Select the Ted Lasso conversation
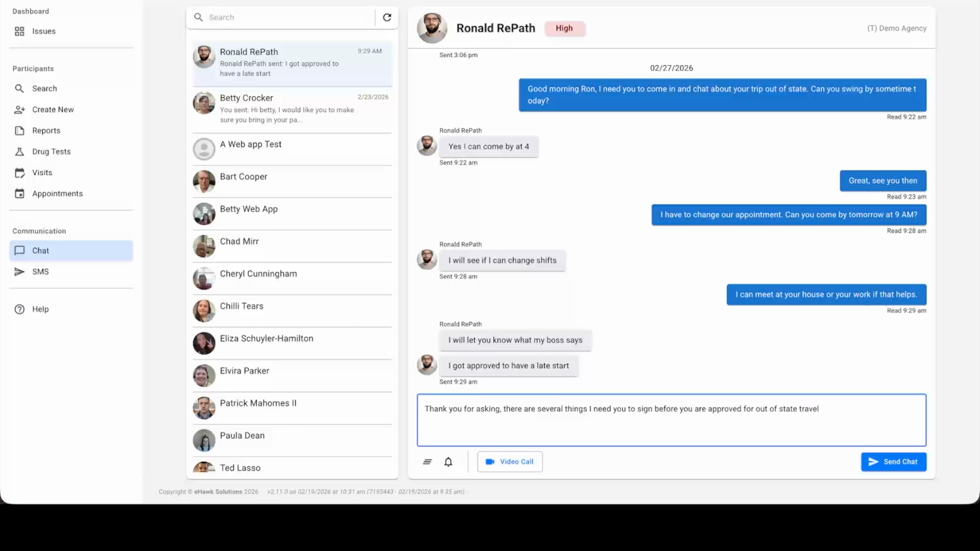 click(x=291, y=467)
